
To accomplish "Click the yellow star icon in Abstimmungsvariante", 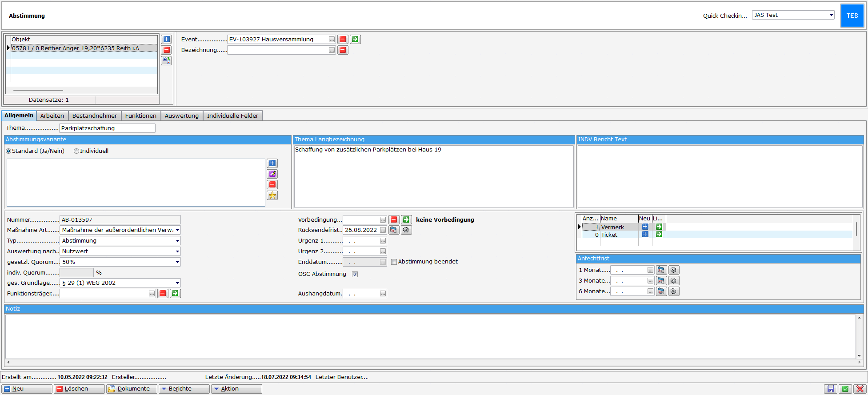I will [272, 196].
